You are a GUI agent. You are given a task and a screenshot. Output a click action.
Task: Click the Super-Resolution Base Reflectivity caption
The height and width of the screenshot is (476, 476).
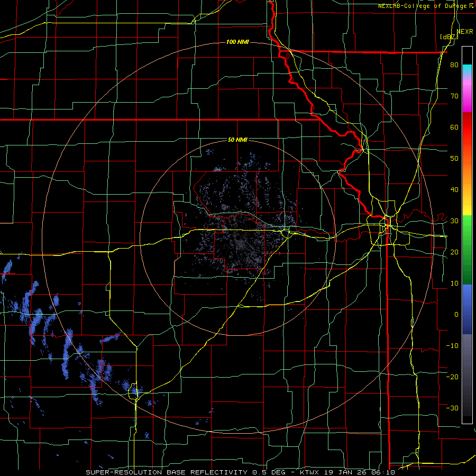pos(167,472)
